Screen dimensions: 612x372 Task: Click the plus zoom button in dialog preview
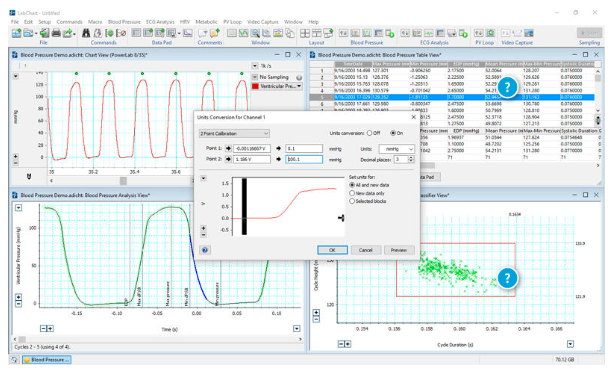coord(203,228)
